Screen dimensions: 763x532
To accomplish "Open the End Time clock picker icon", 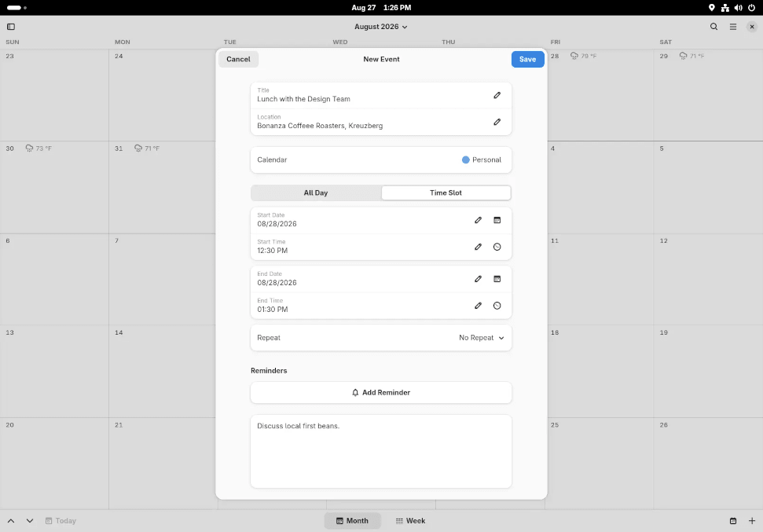I will [x=497, y=306].
